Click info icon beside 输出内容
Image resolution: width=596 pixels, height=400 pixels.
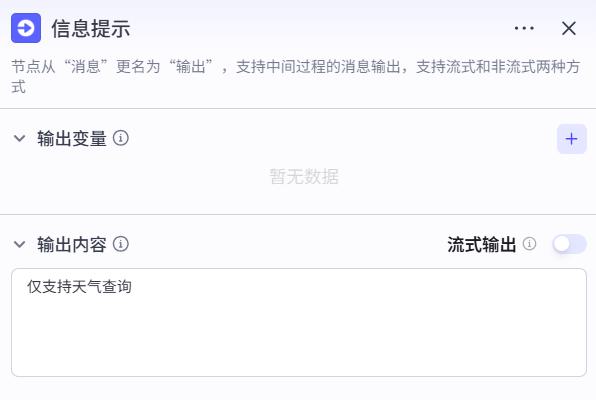coord(121,244)
